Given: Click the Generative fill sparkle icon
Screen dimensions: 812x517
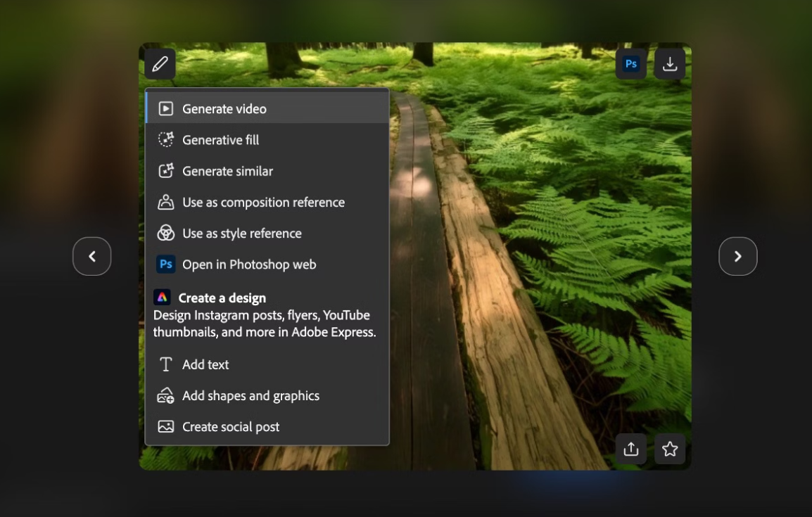Looking at the screenshot, I should click(x=166, y=139).
